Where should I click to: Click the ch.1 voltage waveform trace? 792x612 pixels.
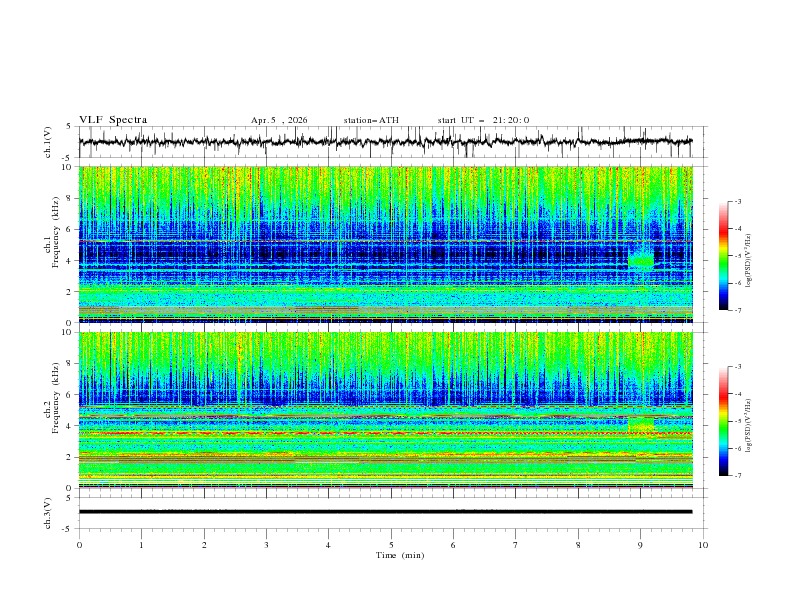[x=385, y=142]
